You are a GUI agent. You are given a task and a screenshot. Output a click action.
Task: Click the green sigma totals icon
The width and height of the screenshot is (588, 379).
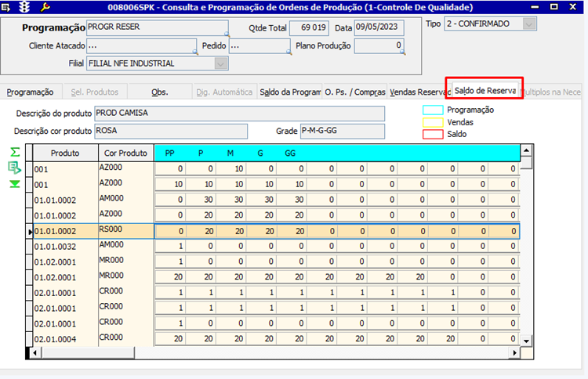14,152
